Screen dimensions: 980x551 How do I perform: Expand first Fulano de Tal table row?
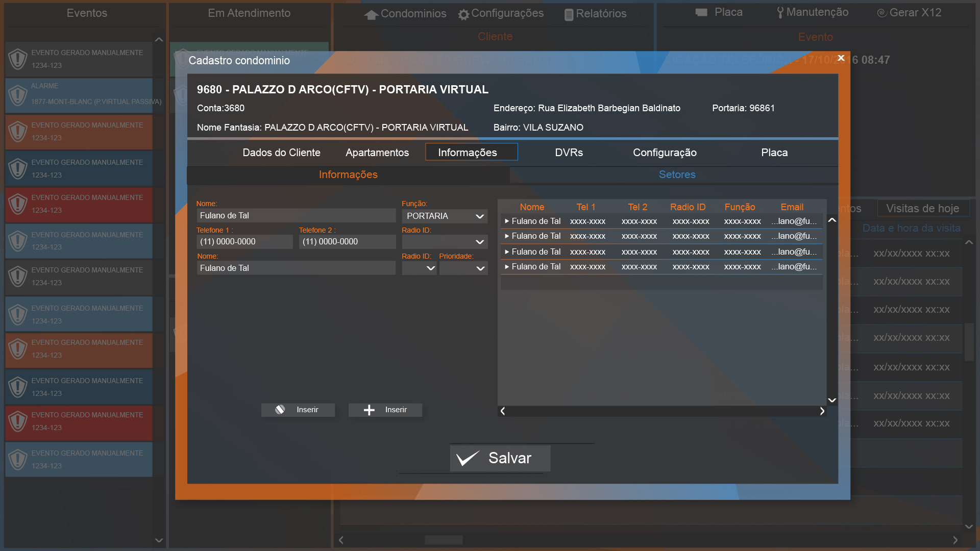pos(507,221)
